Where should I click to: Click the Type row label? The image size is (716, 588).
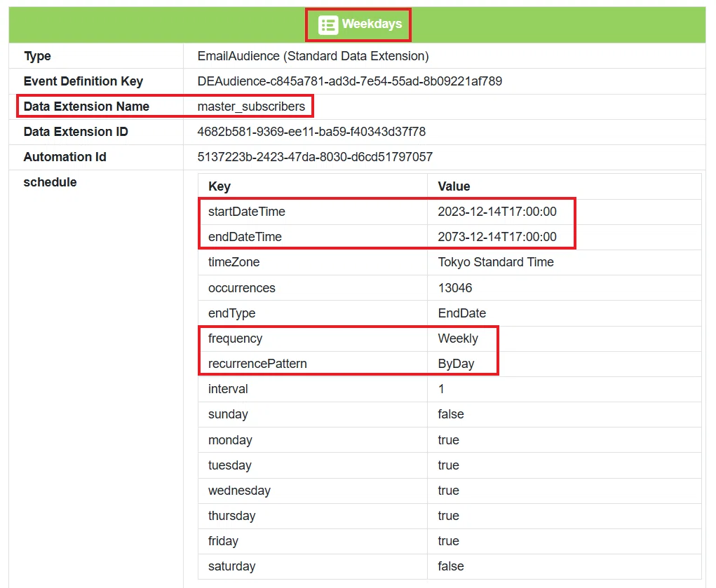pyautogui.click(x=37, y=56)
